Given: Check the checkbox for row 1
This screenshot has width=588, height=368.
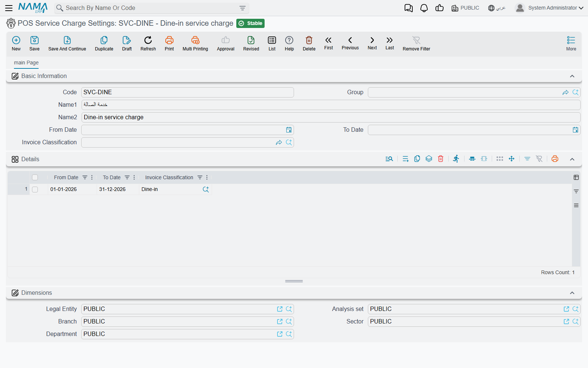Looking at the screenshot, I should tap(35, 190).
